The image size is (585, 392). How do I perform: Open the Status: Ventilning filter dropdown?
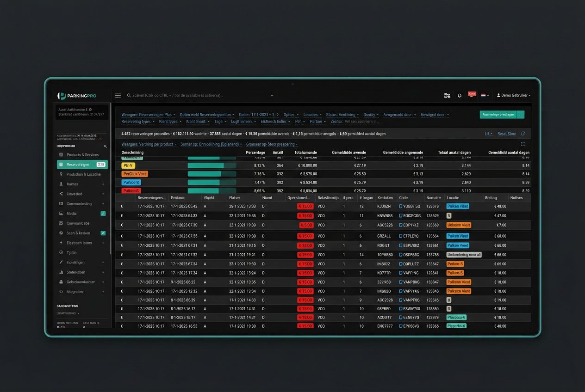pyautogui.click(x=342, y=115)
